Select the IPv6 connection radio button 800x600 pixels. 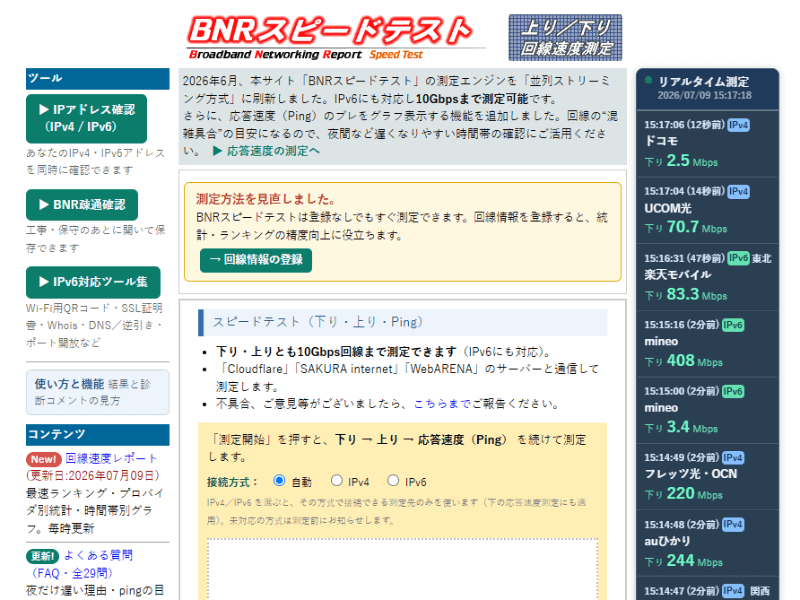point(393,480)
